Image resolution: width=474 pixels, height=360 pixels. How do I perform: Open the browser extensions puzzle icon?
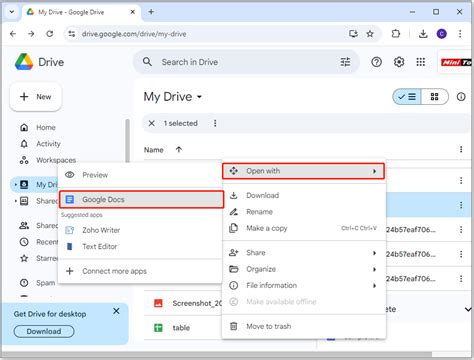click(x=396, y=34)
